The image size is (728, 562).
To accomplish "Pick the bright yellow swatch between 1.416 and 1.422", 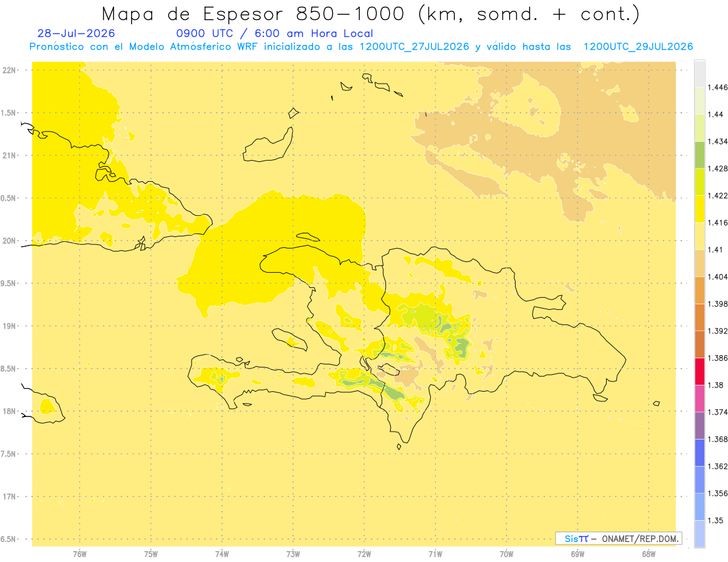I will (x=699, y=209).
